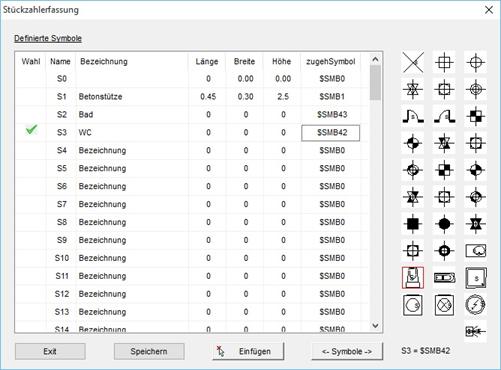
Task: Choose the elongated bathtub symbol
Action: (444, 278)
